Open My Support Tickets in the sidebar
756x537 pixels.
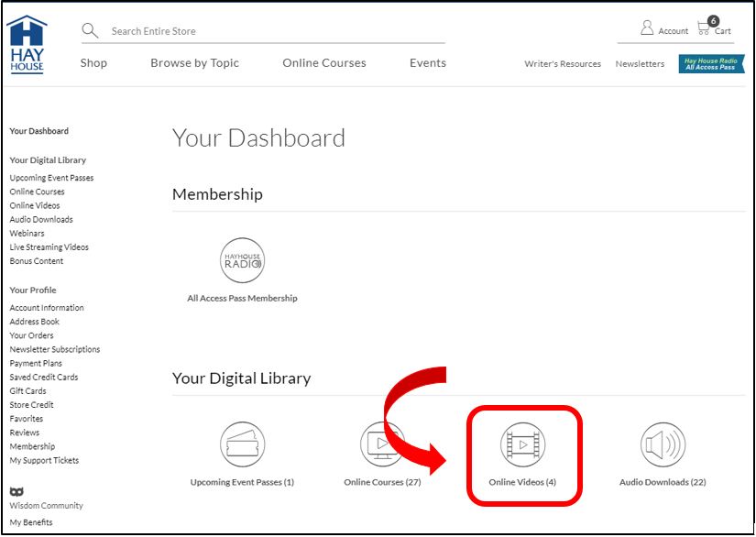[x=44, y=460]
